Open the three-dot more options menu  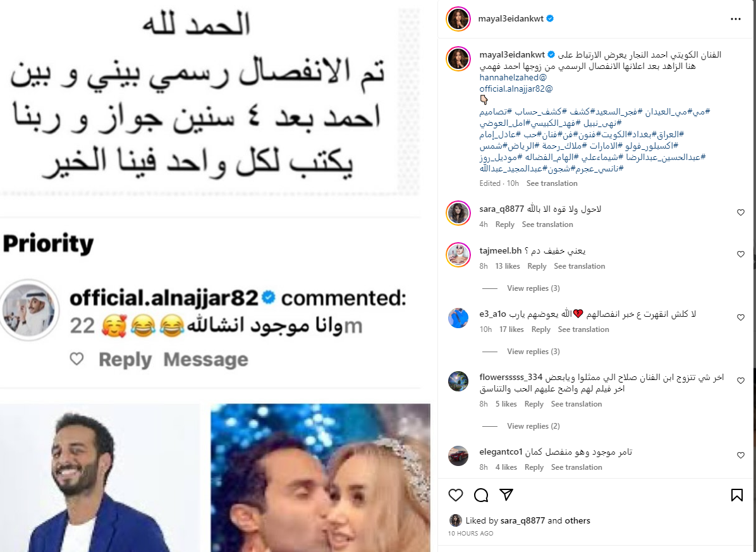click(x=735, y=19)
